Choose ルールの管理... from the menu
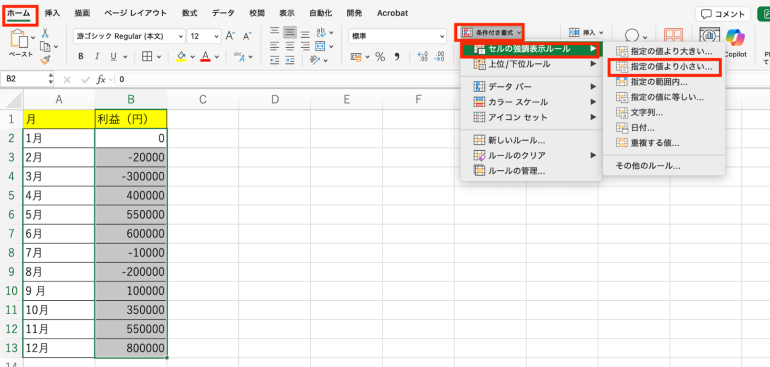The width and height of the screenshot is (770, 367). [531, 170]
